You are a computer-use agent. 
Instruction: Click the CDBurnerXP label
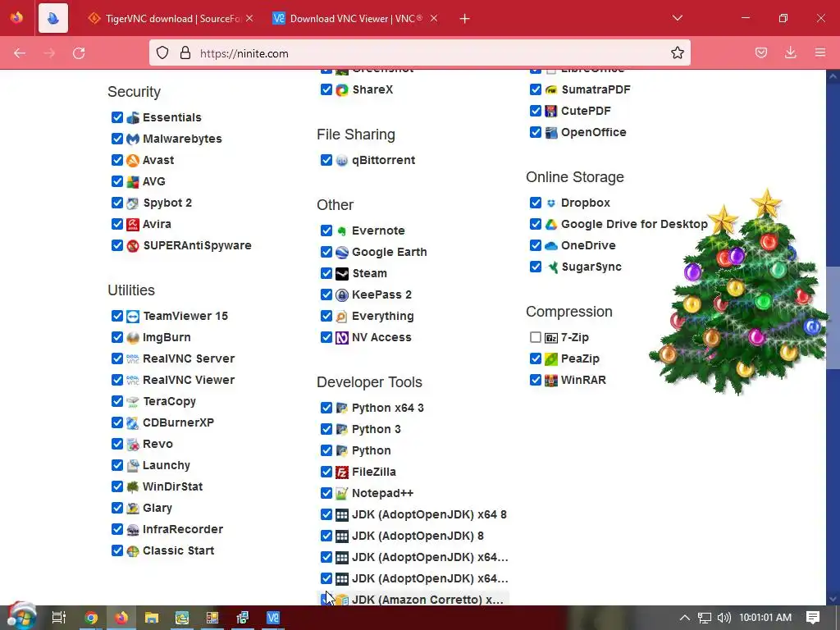pos(178,422)
